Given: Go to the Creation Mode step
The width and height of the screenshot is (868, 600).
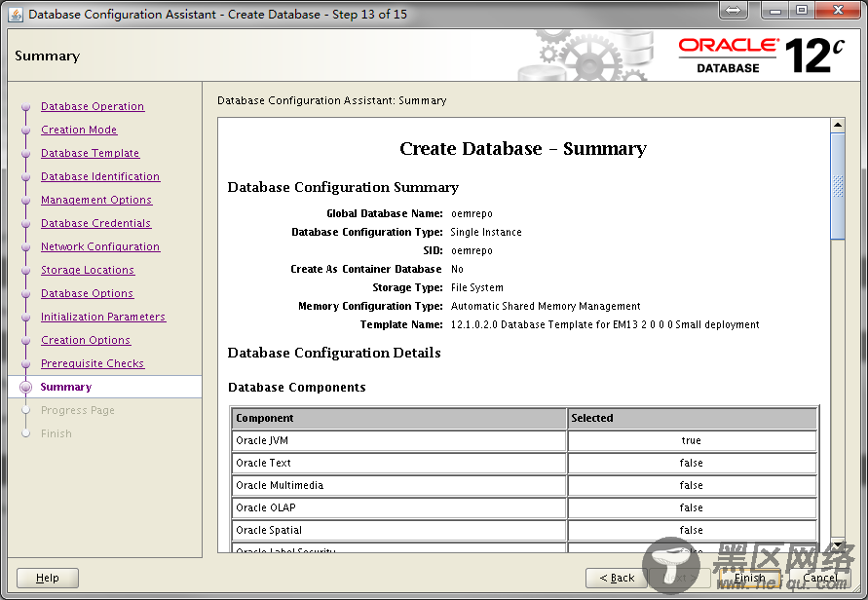Looking at the screenshot, I should [x=79, y=130].
